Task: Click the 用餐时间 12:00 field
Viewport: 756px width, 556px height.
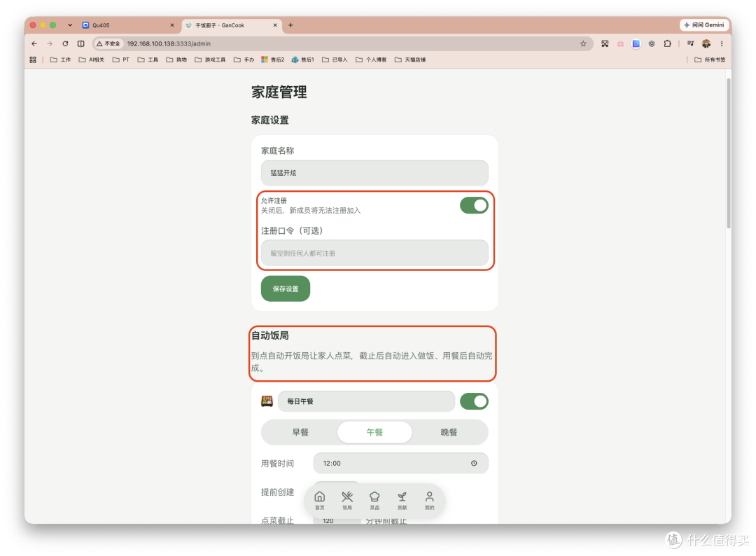Action: [x=400, y=463]
